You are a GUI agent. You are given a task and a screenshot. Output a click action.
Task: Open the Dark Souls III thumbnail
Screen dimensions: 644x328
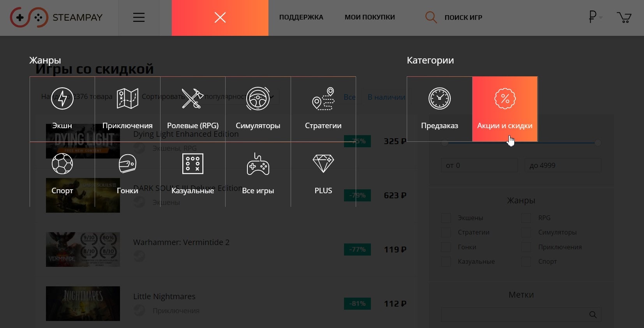[83, 195]
